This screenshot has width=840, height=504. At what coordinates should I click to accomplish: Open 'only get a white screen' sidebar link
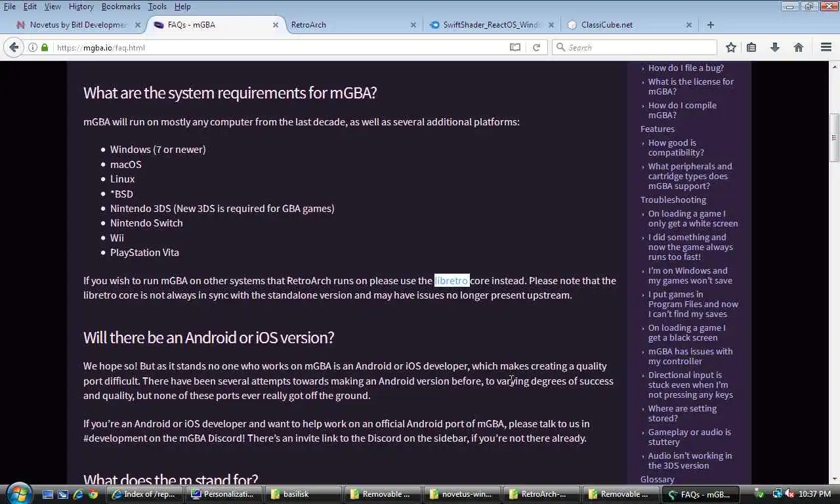693,219
